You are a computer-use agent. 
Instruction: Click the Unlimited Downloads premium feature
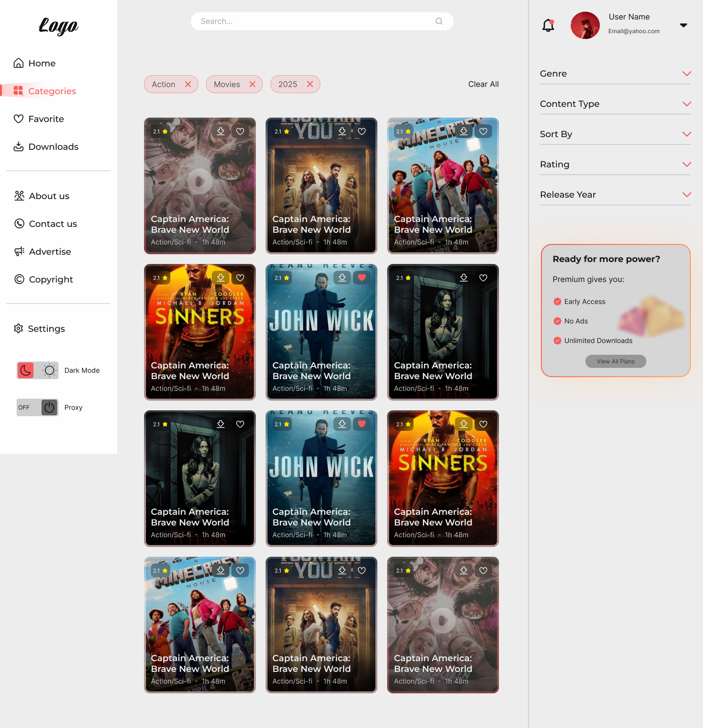coord(593,341)
